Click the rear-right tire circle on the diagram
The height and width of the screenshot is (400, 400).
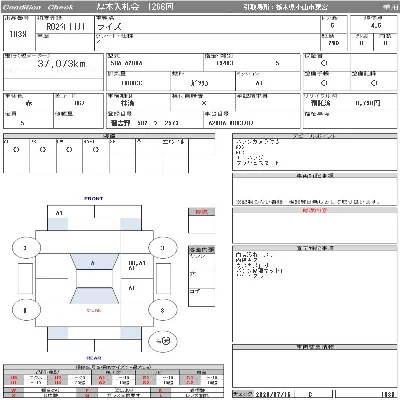(x=162, y=310)
